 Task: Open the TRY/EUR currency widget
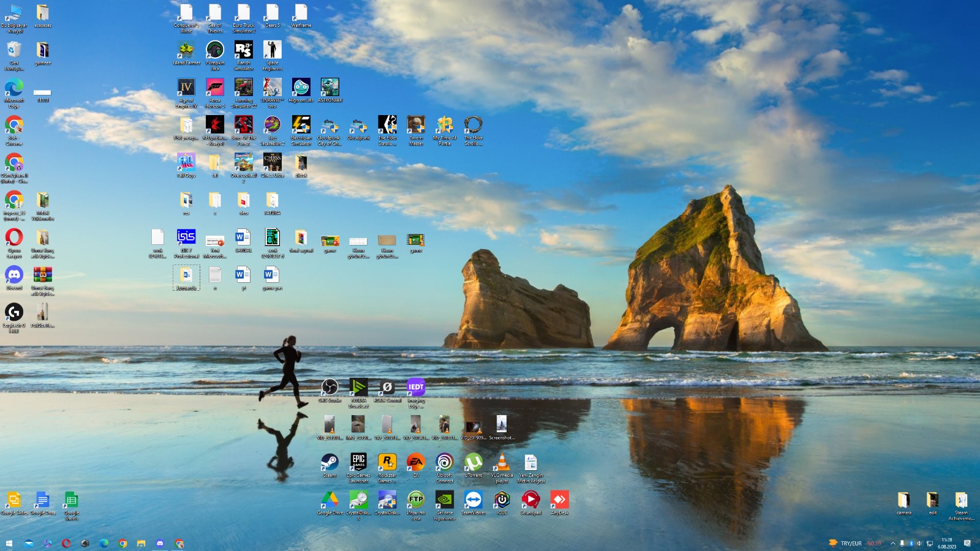pyautogui.click(x=855, y=543)
